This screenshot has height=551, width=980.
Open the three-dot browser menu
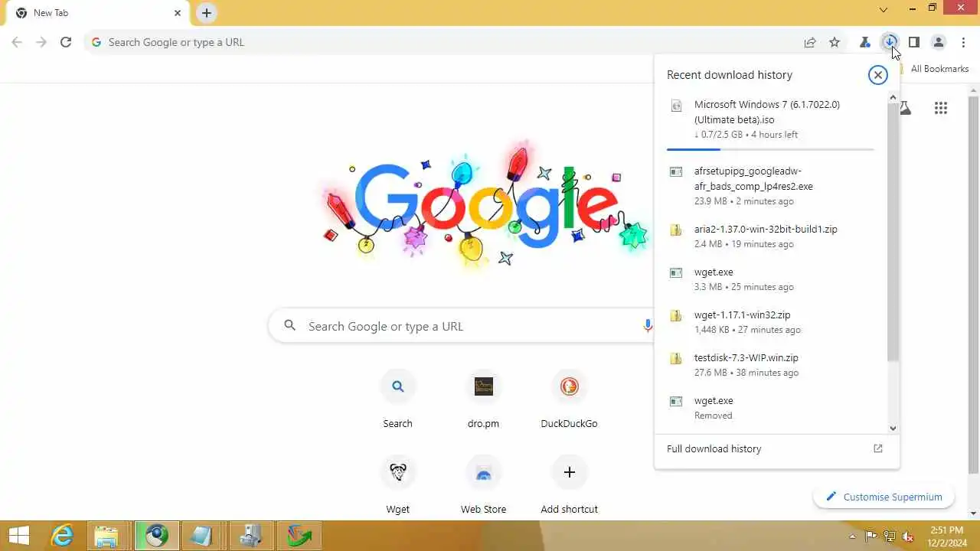[x=963, y=42]
